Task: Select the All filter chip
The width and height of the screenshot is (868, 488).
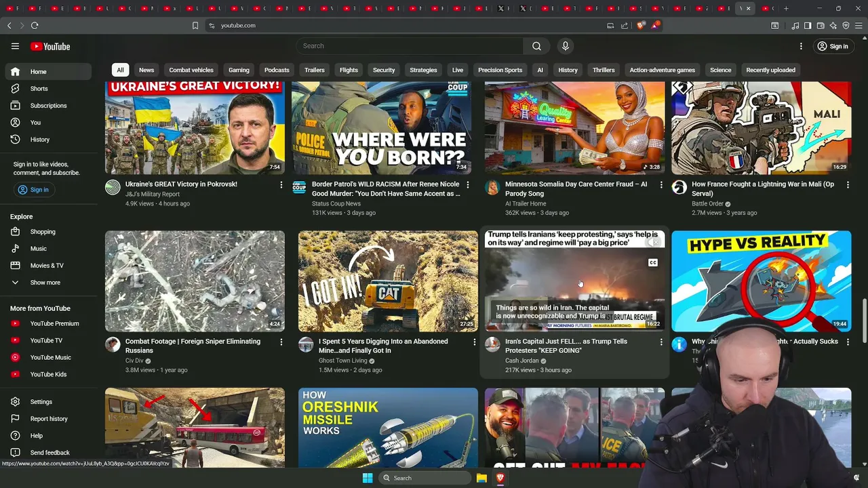Action: pyautogui.click(x=120, y=70)
